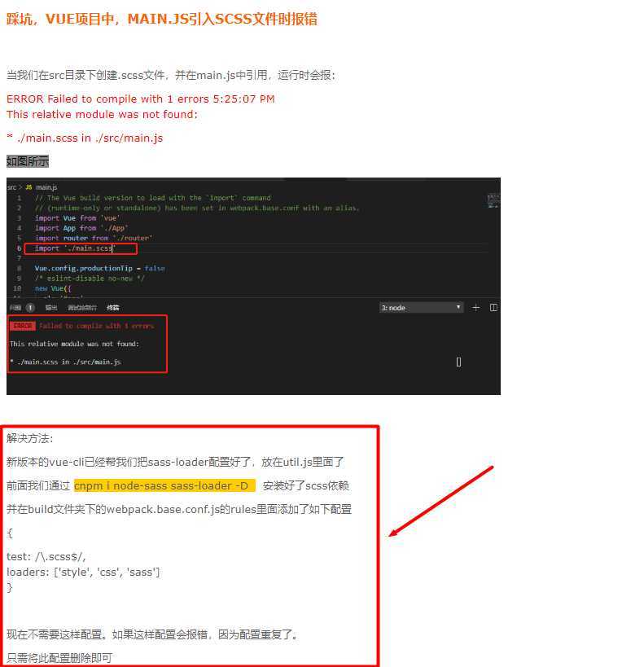Switch to the 输出 output tab
Viewport: 644px width, 667px height.
pos(51,308)
